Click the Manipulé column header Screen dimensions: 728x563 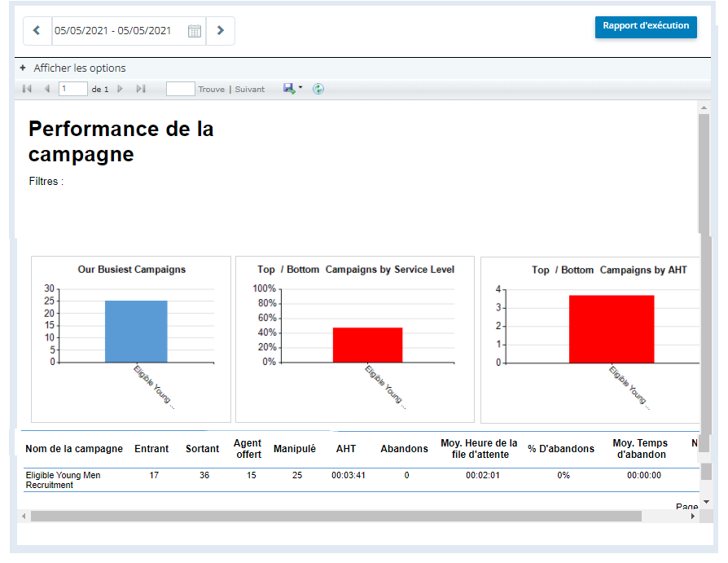[294, 449]
